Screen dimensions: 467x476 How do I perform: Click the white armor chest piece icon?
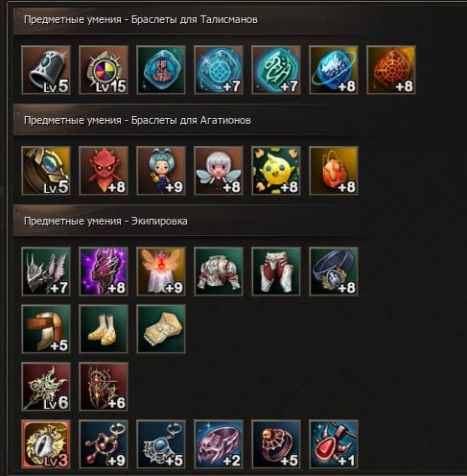219,271
